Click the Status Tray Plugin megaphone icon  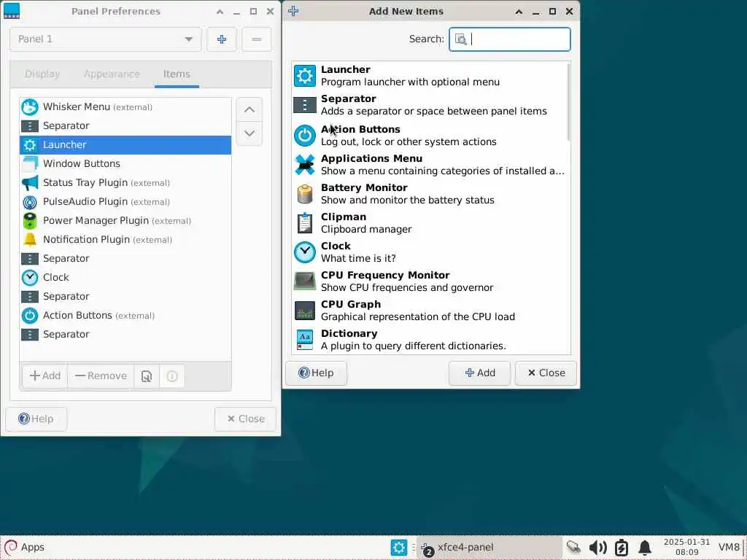pyautogui.click(x=29, y=183)
